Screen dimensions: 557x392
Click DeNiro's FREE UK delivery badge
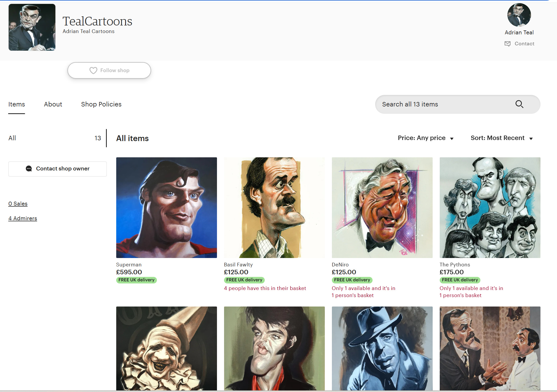pos(352,280)
